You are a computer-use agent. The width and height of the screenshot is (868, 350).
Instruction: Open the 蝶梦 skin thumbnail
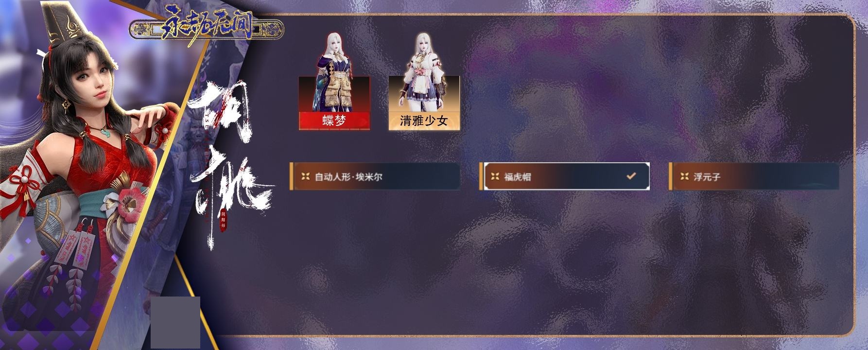pos(334,82)
